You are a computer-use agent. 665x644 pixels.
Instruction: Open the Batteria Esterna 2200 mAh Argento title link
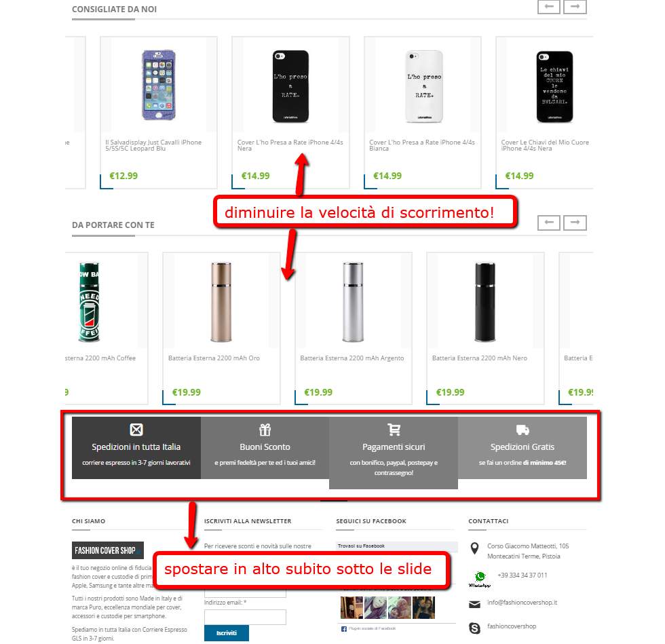click(x=352, y=358)
